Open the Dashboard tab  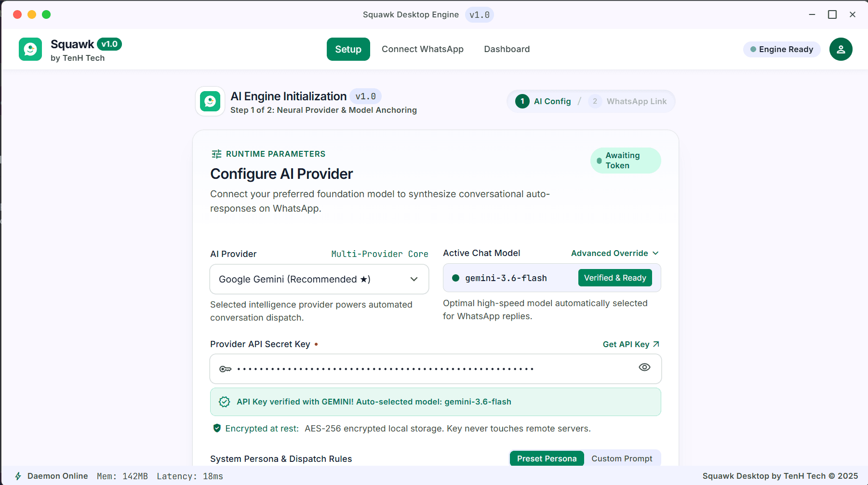pyautogui.click(x=507, y=49)
